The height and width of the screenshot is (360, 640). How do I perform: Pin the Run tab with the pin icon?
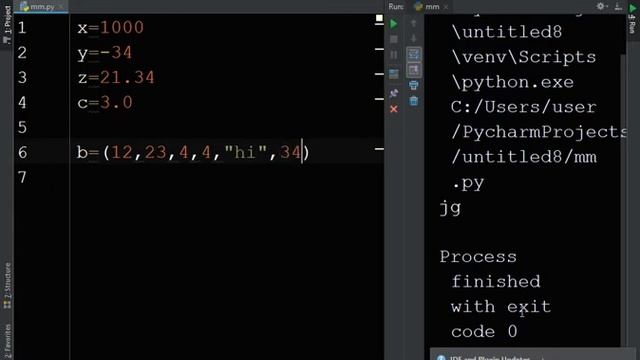pyautogui.click(x=393, y=93)
